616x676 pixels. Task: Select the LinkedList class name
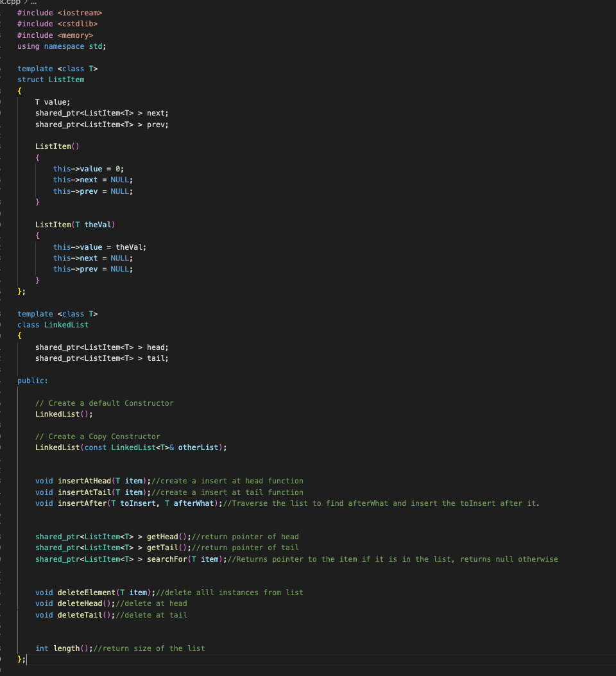click(x=66, y=324)
